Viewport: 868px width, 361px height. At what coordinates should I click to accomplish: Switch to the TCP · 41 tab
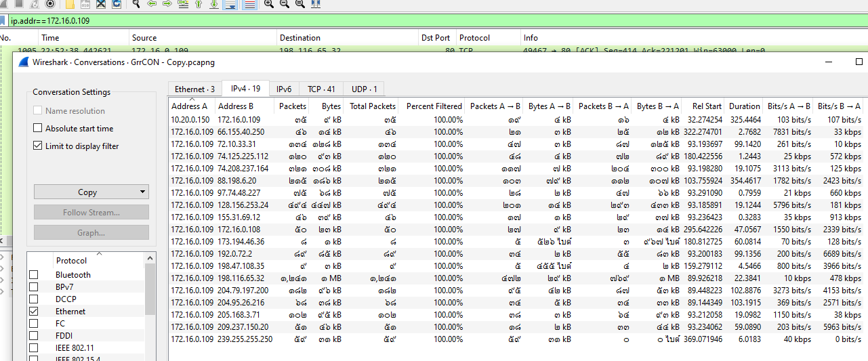point(321,89)
